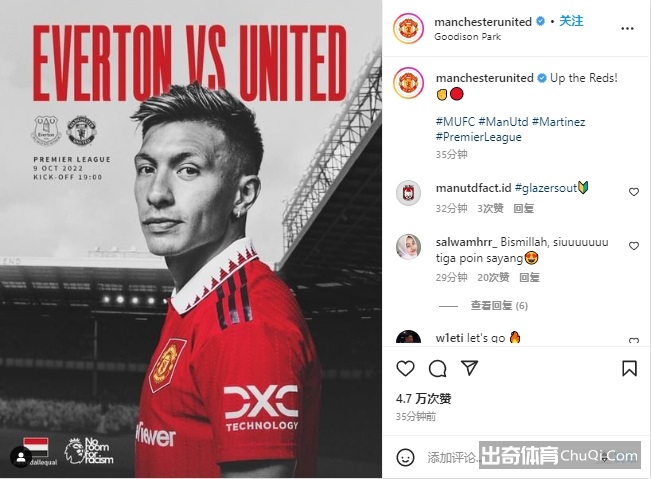Like salwamhrr_'s comment heart
651x479 pixels.
click(634, 246)
